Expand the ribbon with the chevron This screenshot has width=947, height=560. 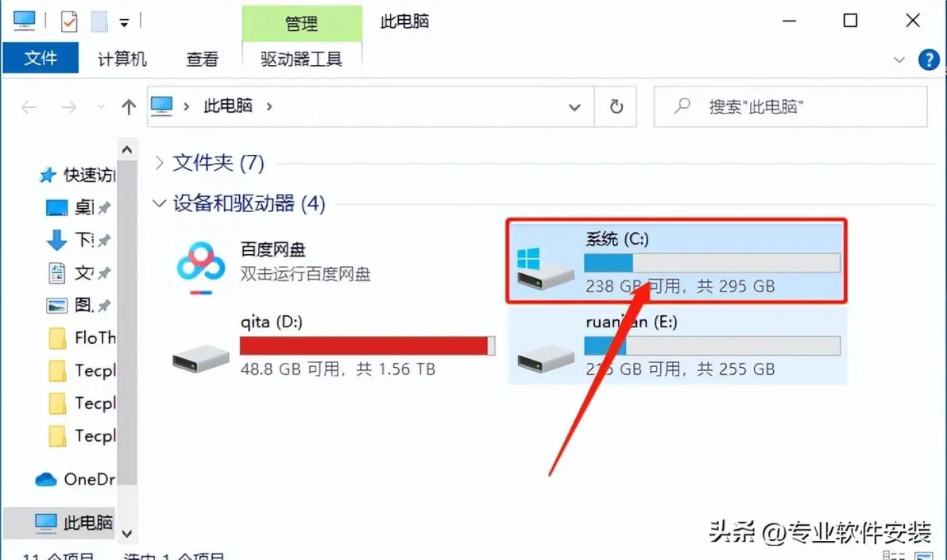click(x=899, y=60)
